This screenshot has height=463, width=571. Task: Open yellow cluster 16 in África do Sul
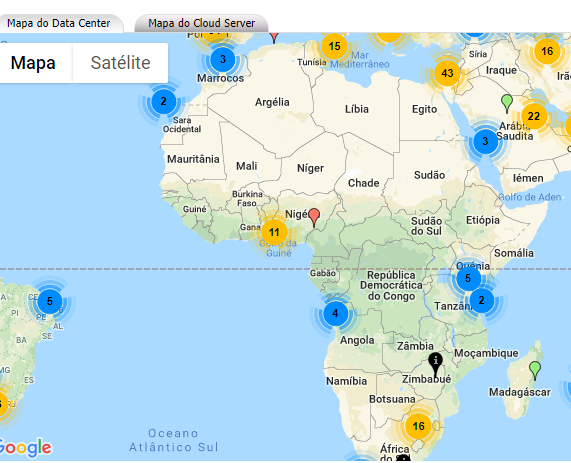(x=418, y=426)
